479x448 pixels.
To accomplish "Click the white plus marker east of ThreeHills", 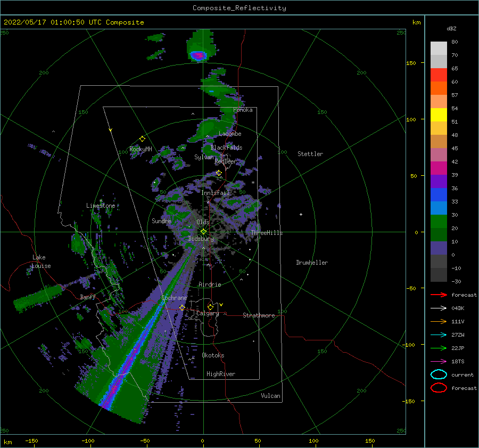I will click(x=301, y=214).
